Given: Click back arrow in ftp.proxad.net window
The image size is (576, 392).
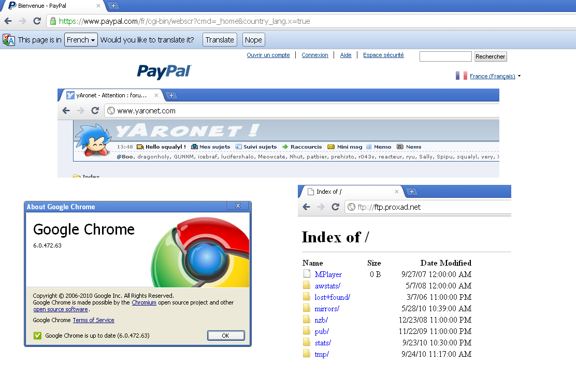Looking at the screenshot, I should [306, 207].
